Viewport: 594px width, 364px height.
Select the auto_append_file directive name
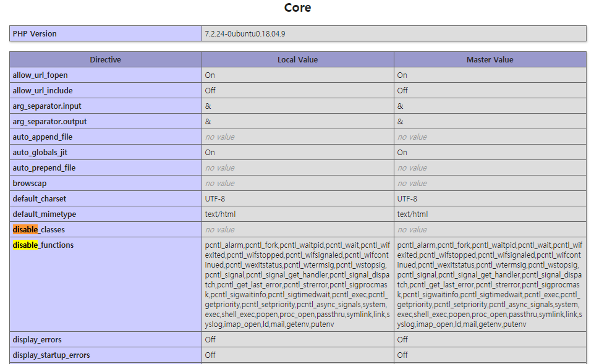click(x=43, y=137)
